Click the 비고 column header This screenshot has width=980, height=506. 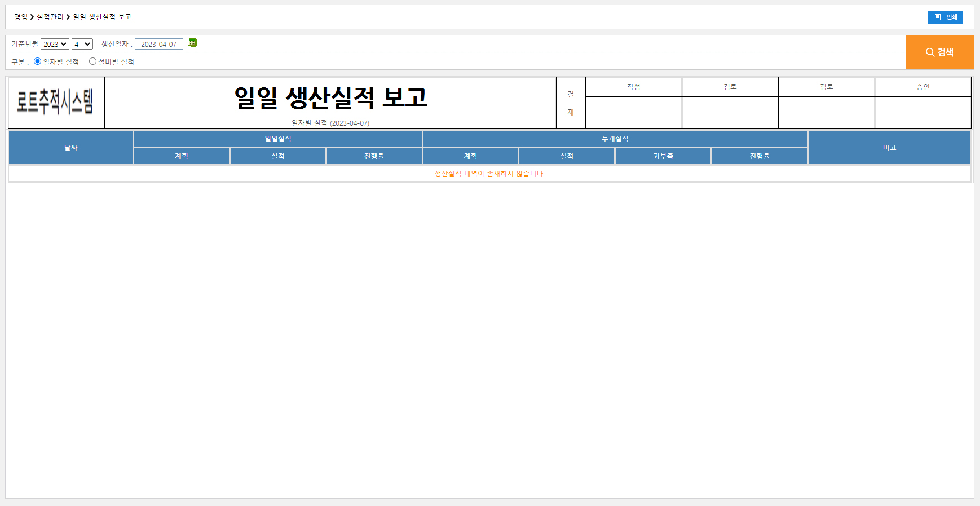889,148
